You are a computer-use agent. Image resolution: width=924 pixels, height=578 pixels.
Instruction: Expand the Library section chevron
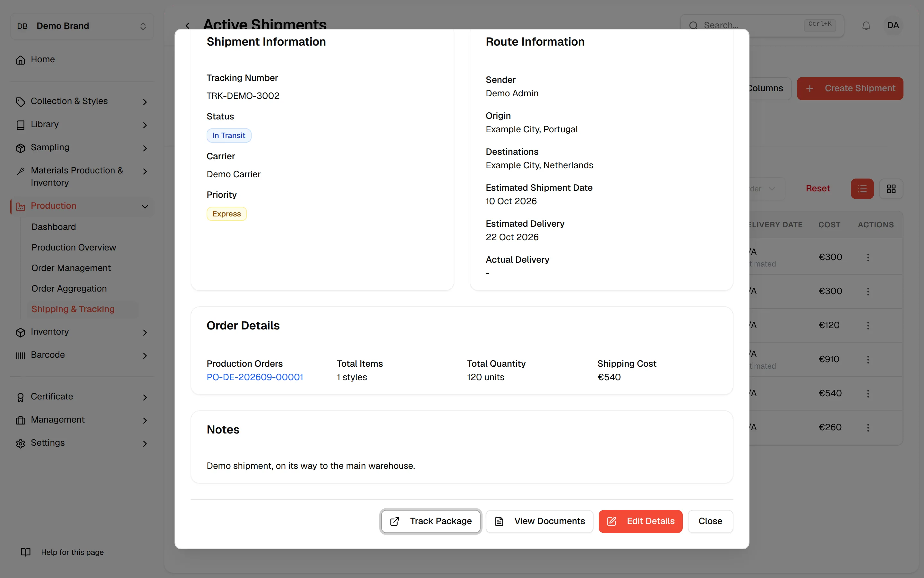coord(145,125)
